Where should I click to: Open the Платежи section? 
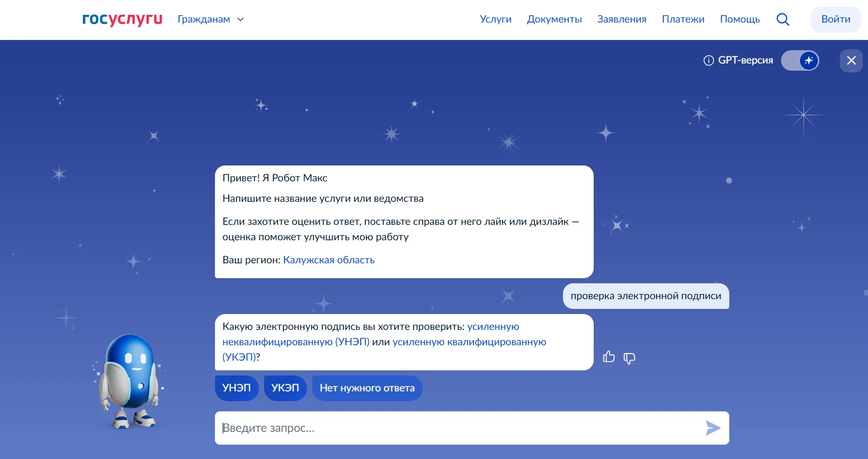(683, 19)
